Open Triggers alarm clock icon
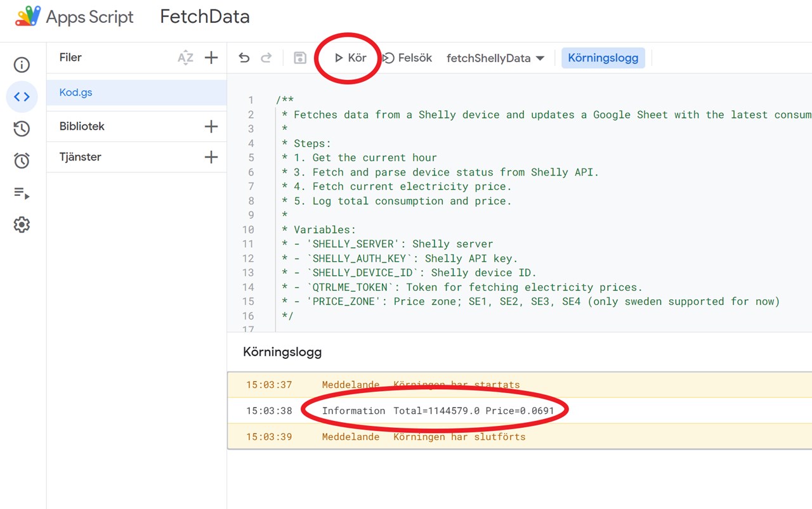The width and height of the screenshot is (812, 509). tap(22, 161)
